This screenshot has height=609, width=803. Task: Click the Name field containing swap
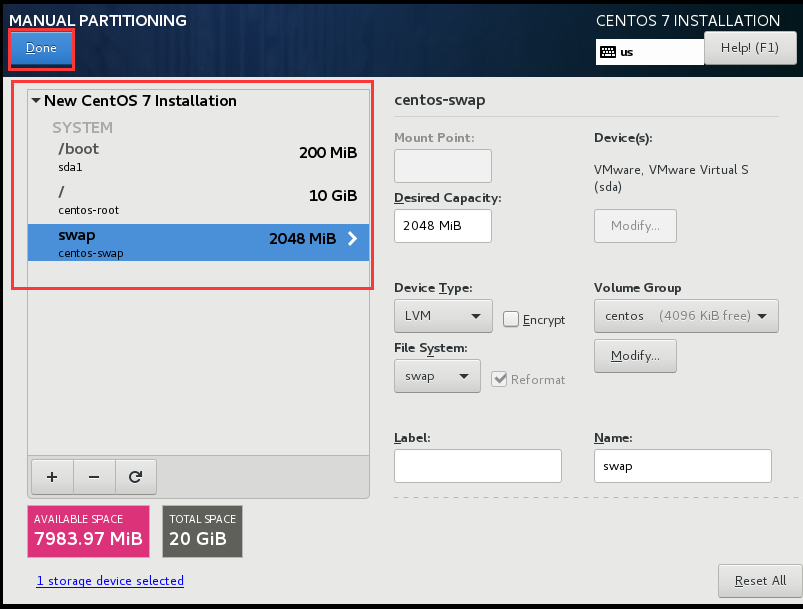coord(683,466)
